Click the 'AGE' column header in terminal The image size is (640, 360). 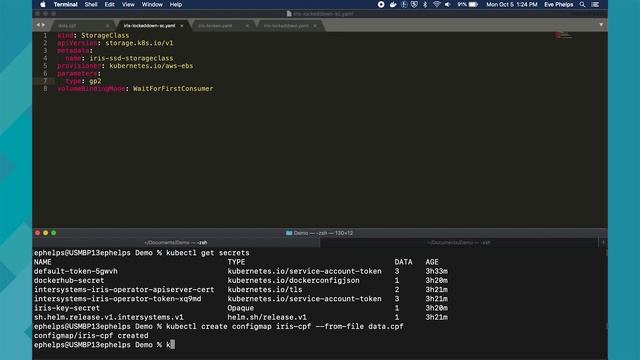[x=432, y=262]
